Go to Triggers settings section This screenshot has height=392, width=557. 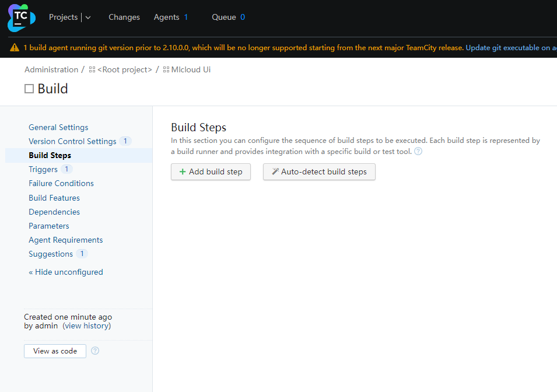point(43,170)
